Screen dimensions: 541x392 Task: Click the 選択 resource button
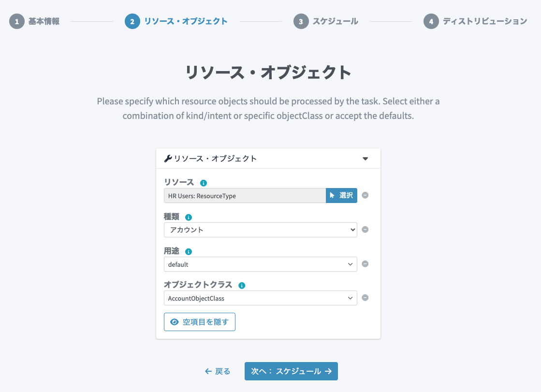click(x=342, y=195)
